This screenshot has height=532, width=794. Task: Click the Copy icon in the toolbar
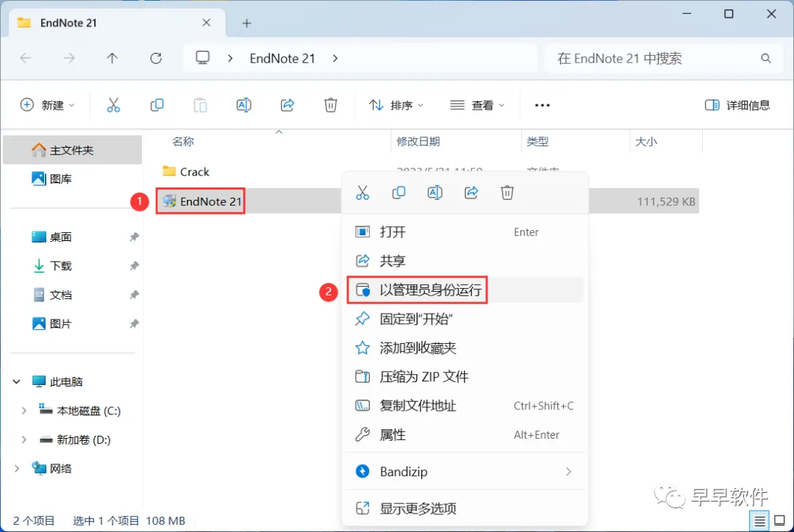[x=157, y=105]
